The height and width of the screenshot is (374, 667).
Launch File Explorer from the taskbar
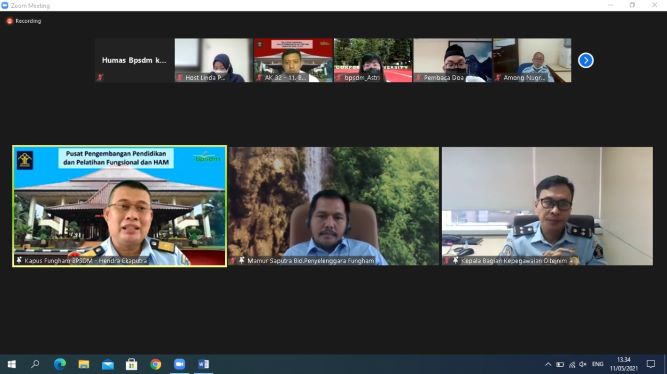(x=84, y=364)
